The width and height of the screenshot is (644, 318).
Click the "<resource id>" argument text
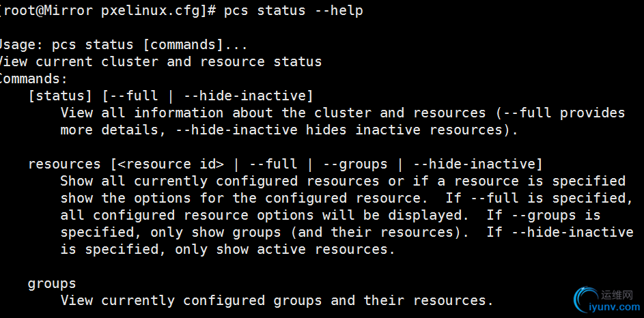click(x=171, y=164)
